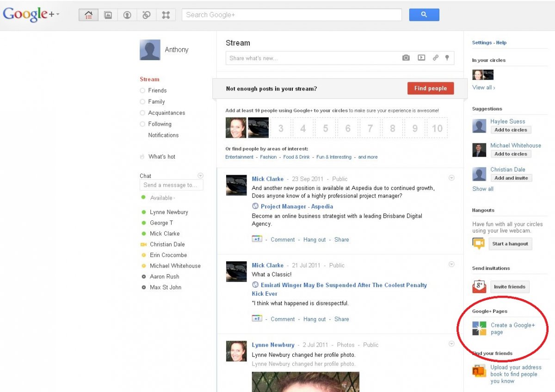The width and height of the screenshot is (555, 392).
Task: Open the Available status dropdown
Action: pyautogui.click(x=162, y=198)
